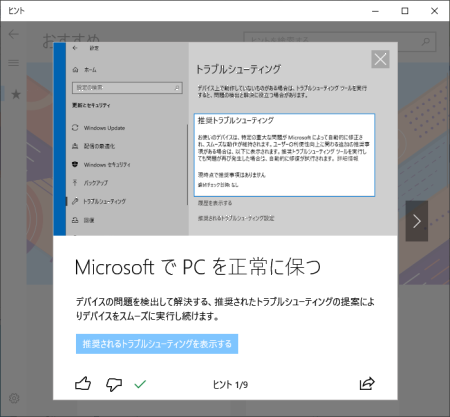
Task: Minimize the ヒント window
Action: 375,11
